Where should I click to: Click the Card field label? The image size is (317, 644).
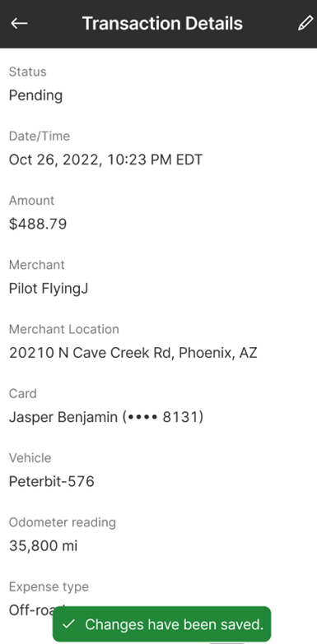(22, 393)
